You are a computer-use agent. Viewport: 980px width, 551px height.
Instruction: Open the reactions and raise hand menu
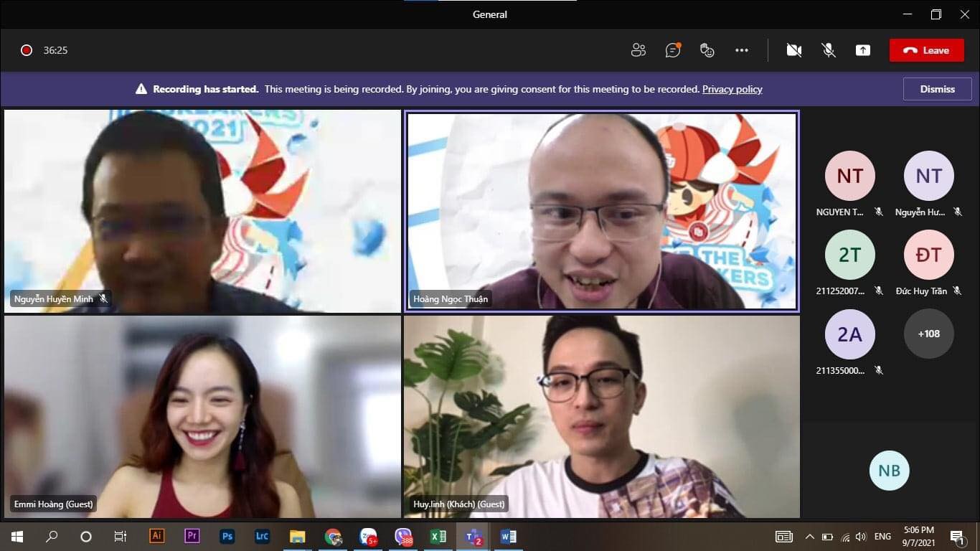707,50
